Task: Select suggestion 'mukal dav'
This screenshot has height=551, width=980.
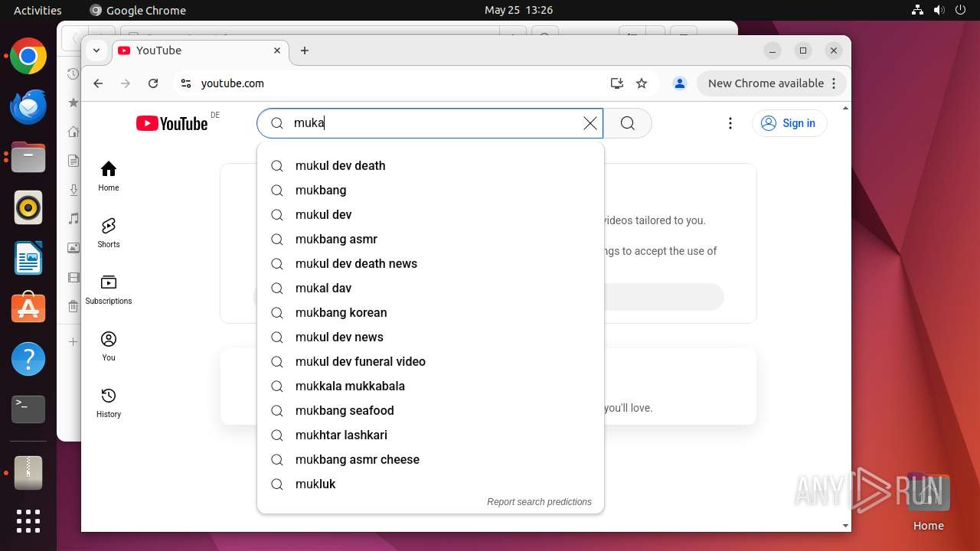Action: (430, 288)
